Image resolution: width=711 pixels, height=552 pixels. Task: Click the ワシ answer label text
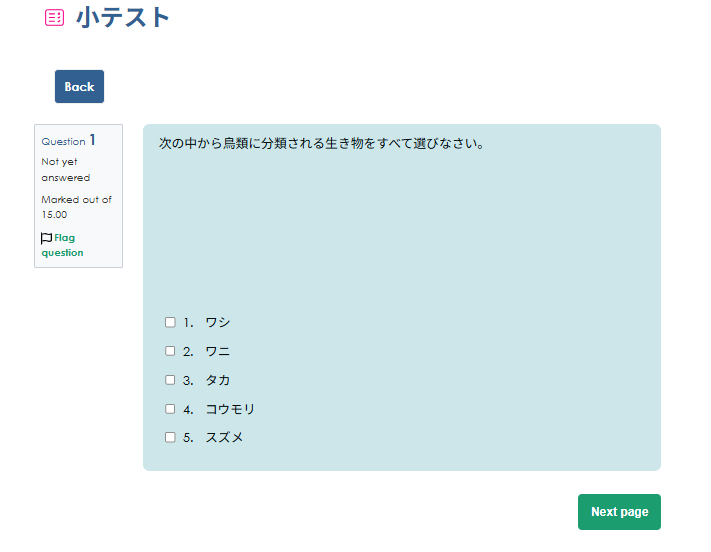tap(217, 322)
